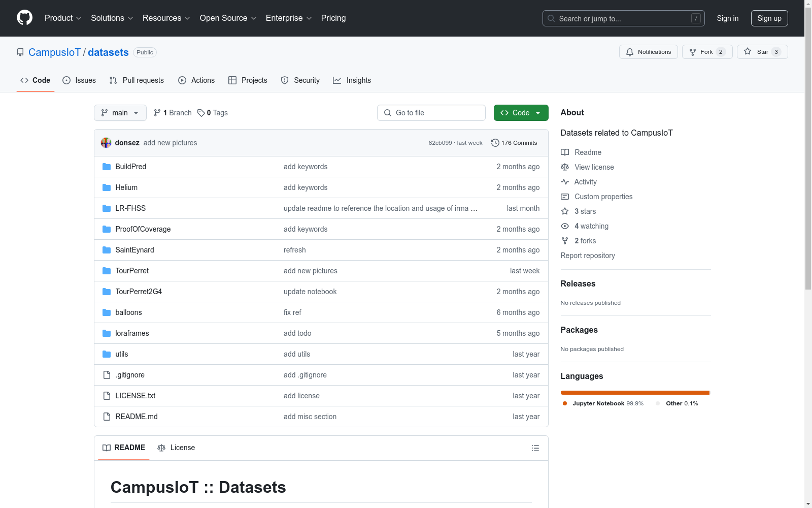Click the commit history clock icon
The width and height of the screenshot is (812, 508).
pos(495,143)
